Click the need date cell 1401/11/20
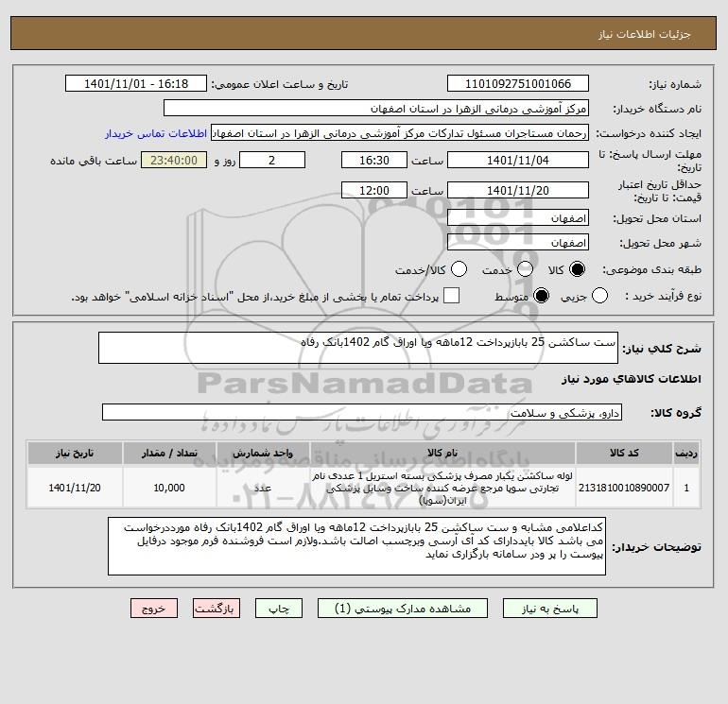 click(x=75, y=488)
